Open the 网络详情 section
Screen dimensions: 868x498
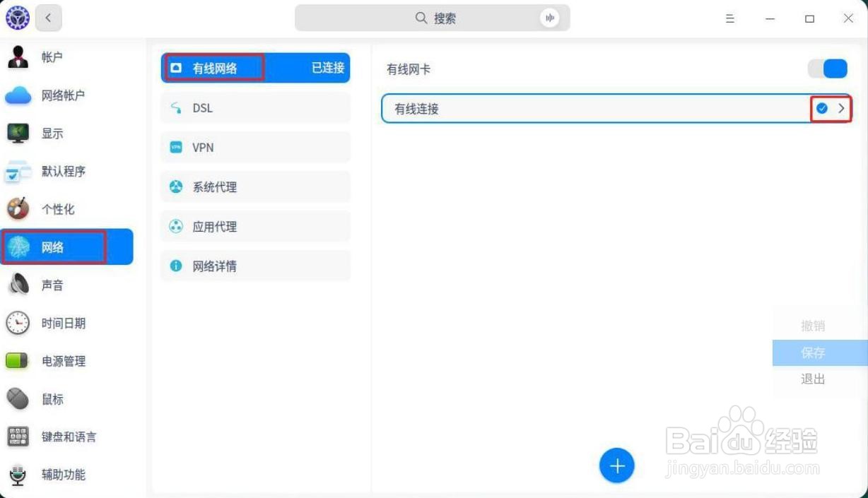[x=256, y=266]
